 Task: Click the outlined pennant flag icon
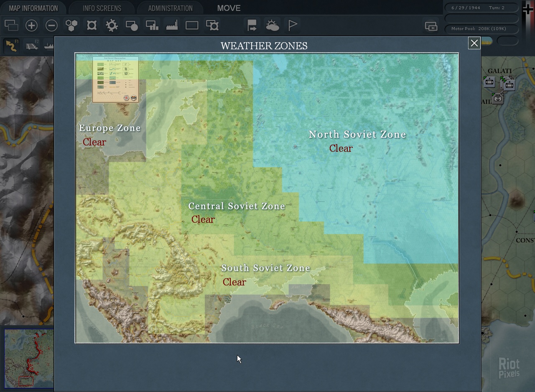293,25
